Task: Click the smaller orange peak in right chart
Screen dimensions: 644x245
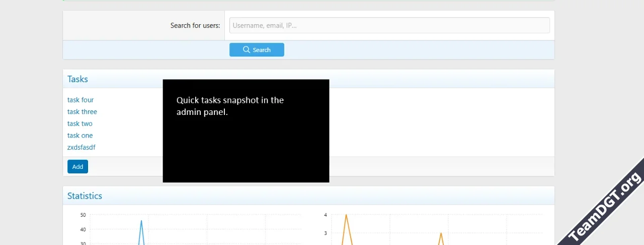Action: [x=441, y=233]
